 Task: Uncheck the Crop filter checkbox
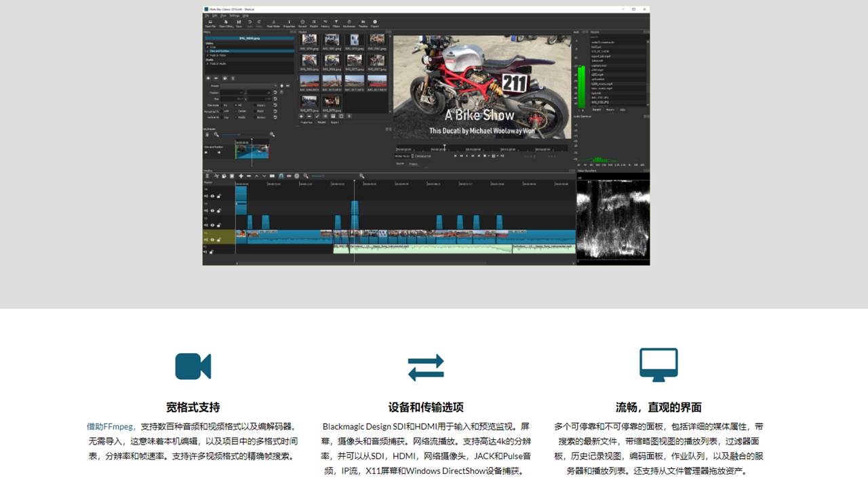tap(207, 47)
